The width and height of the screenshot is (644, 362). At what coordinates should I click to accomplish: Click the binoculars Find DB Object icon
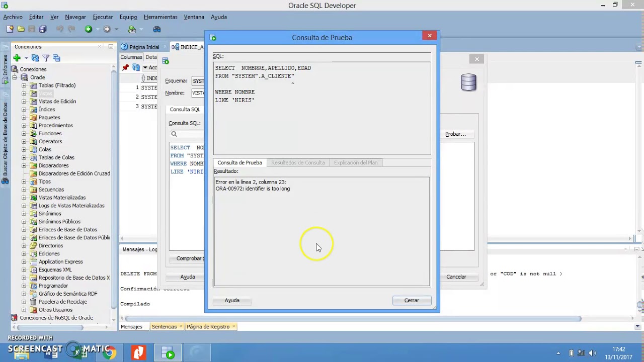click(157, 29)
